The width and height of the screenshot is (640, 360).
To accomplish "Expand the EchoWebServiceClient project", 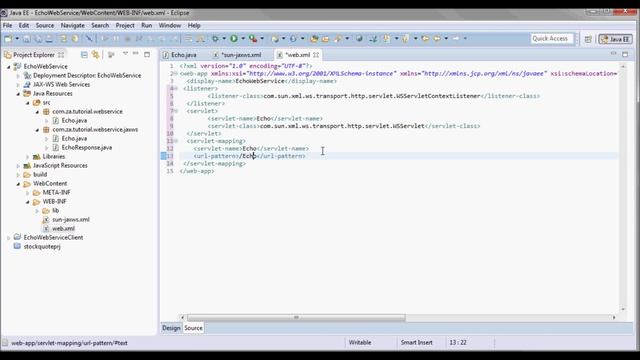I will pyautogui.click(x=9, y=238).
